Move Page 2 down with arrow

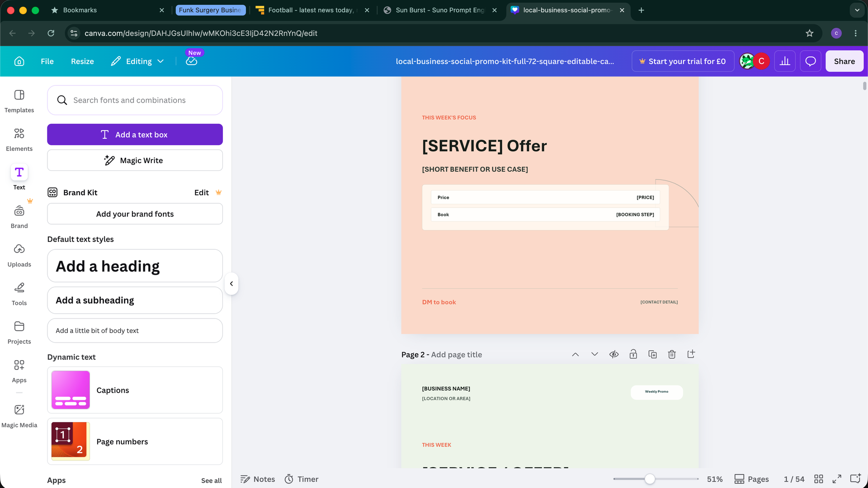pos(594,355)
